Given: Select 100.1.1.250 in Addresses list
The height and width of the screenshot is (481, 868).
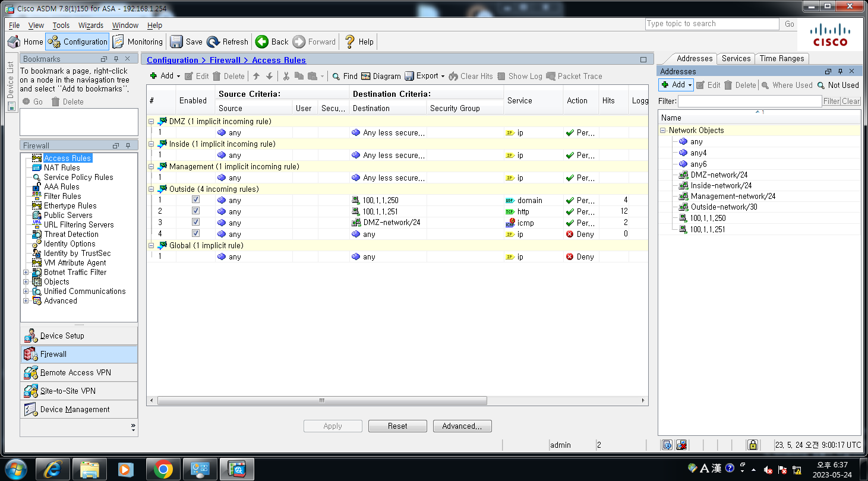Looking at the screenshot, I should [x=707, y=218].
